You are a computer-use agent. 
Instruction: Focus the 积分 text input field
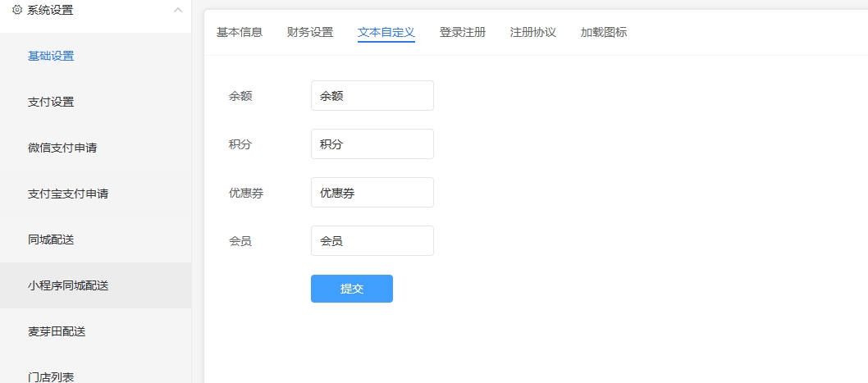372,144
